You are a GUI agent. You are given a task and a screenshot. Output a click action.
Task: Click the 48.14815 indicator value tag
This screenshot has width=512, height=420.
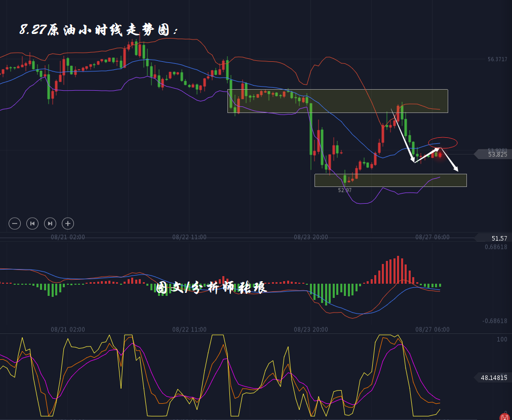(x=493, y=377)
